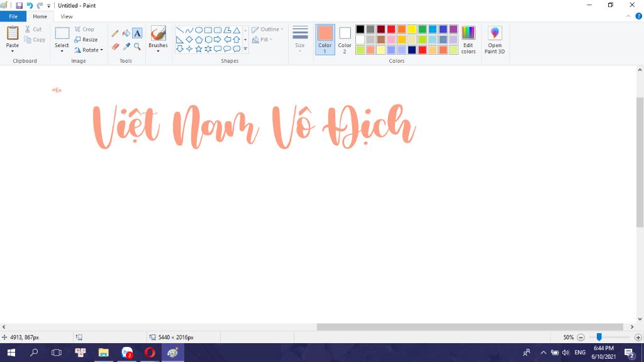Expand the Shapes gallery more arrow
This screenshot has height=362, width=644.
click(245, 49)
